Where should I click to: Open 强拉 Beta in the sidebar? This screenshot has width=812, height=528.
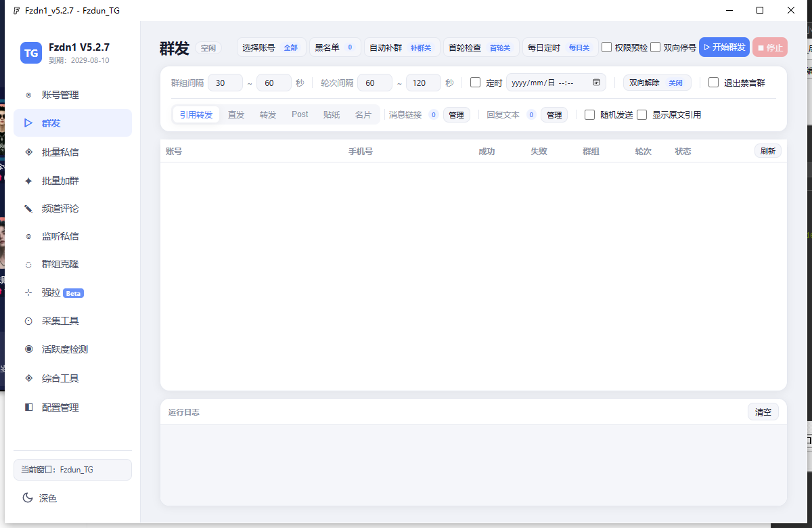[72, 293]
